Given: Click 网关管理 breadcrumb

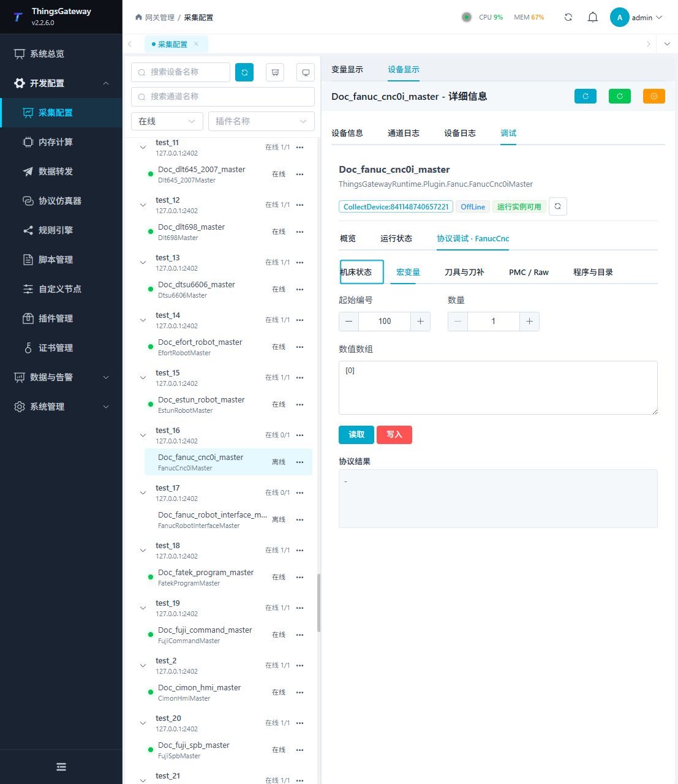Looking at the screenshot, I should click(160, 17).
